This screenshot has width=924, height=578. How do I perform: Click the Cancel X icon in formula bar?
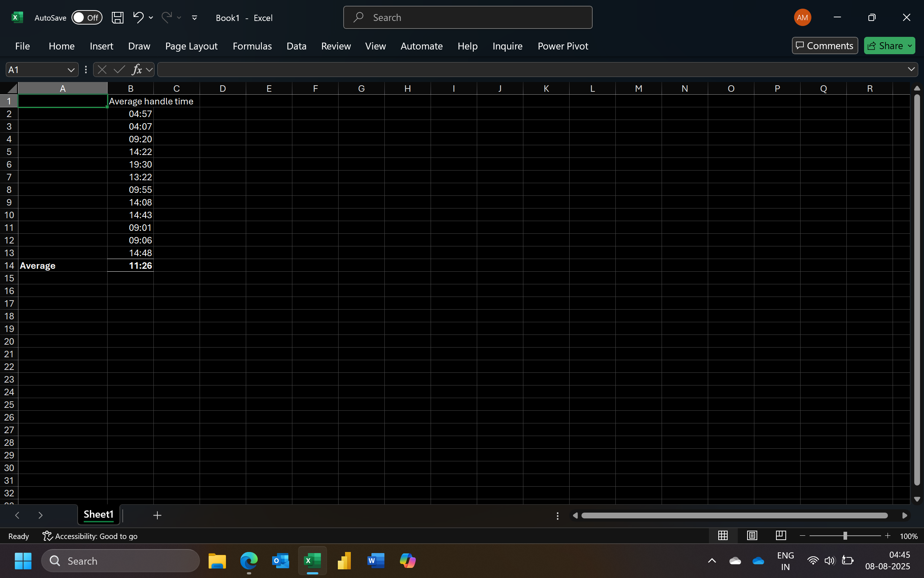102,70
